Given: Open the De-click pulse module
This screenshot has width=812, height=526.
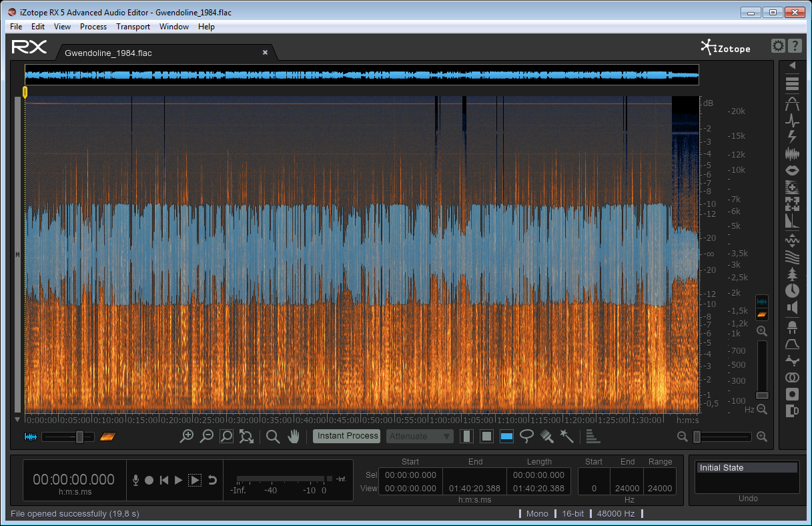Looking at the screenshot, I should click(792, 121).
